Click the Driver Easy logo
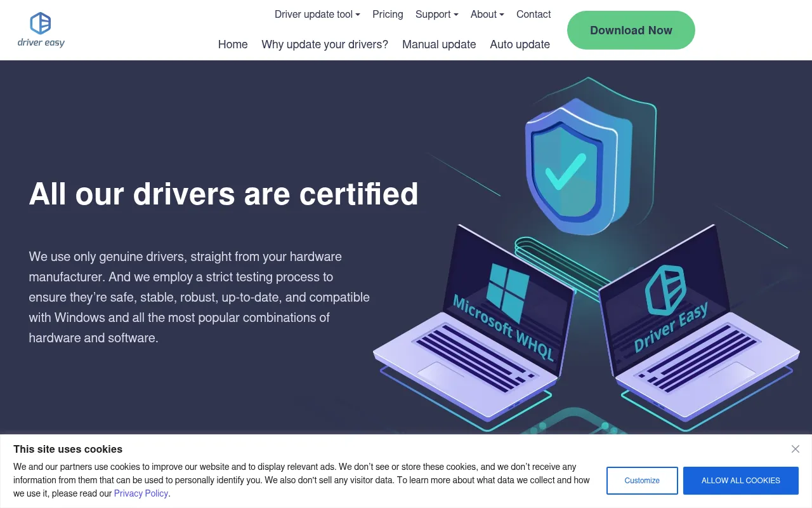 [x=41, y=30]
